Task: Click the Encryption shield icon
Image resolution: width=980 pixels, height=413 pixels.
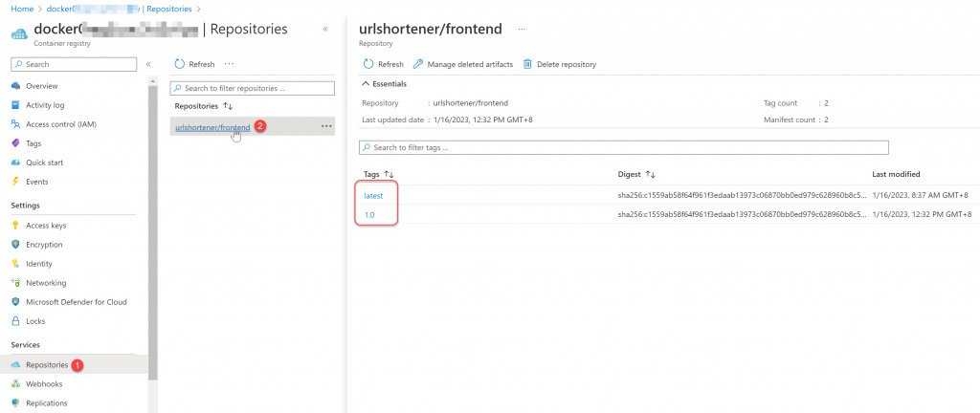Action: pos(15,245)
